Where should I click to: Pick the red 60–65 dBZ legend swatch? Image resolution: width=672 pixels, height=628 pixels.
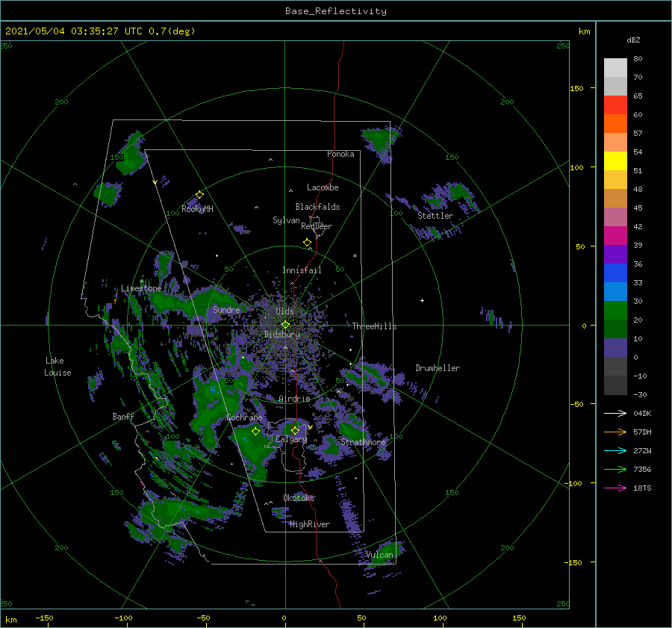615,105
